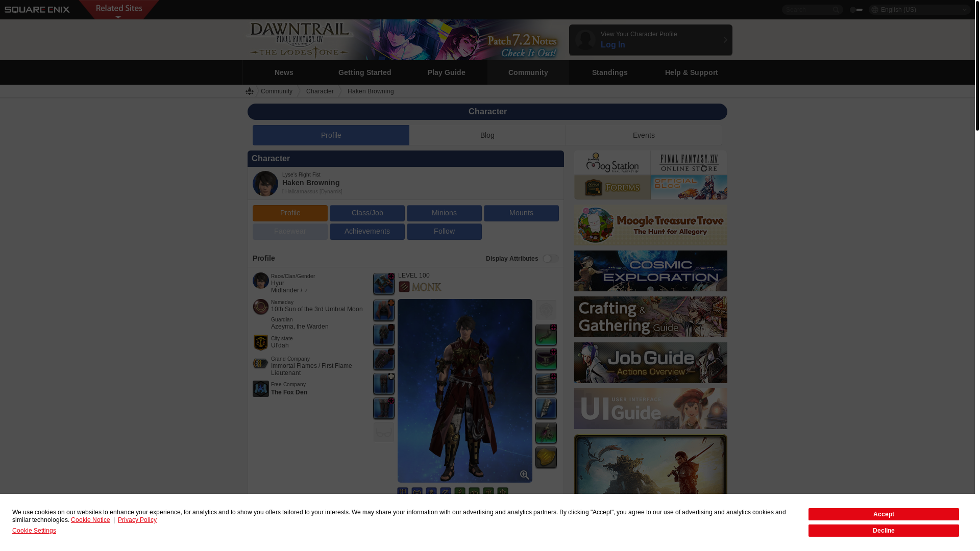Switch to the Events tab
Viewport: 980px width, 551px height.
tap(644, 135)
